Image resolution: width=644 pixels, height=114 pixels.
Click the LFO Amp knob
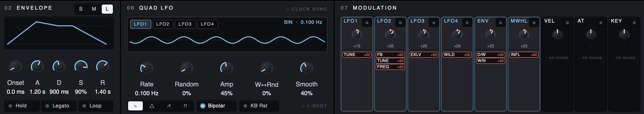click(x=227, y=68)
